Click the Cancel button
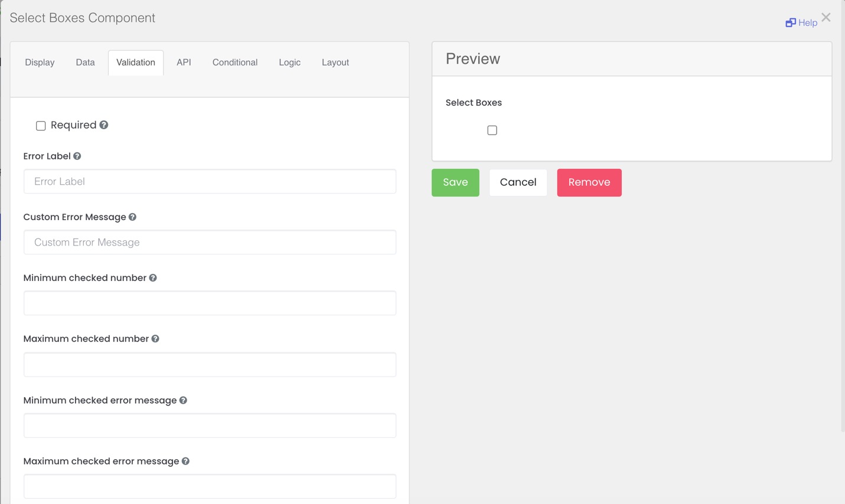Viewport: 845px width, 504px height. [x=518, y=182]
